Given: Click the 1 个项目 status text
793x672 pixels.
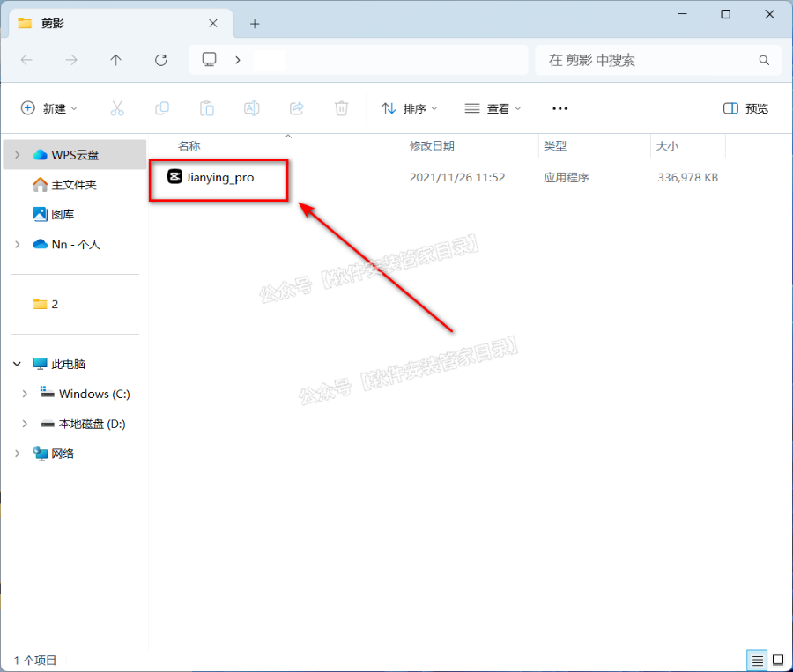Looking at the screenshot, I should coord(35,661).
